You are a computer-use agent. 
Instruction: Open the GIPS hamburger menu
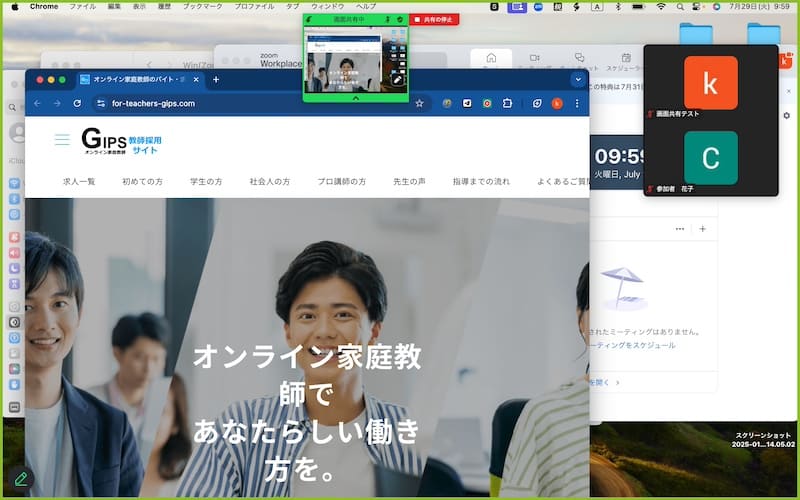click(x=62, y=140)
